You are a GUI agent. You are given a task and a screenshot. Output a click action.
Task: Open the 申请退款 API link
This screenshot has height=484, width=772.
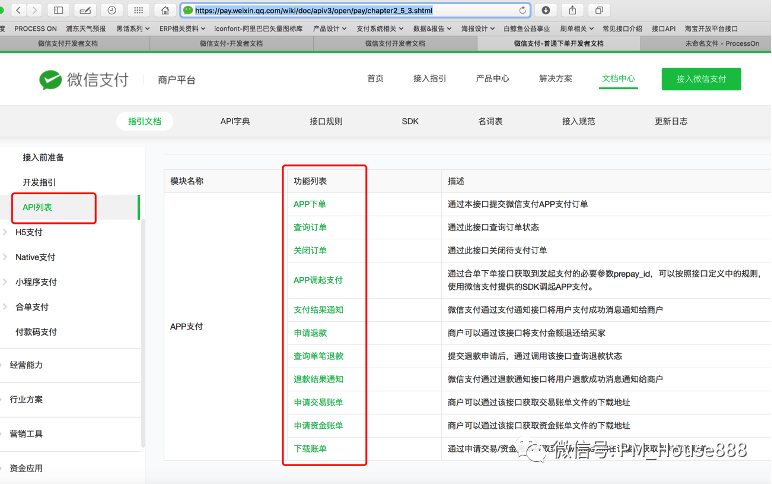click(x=310, y=333)
